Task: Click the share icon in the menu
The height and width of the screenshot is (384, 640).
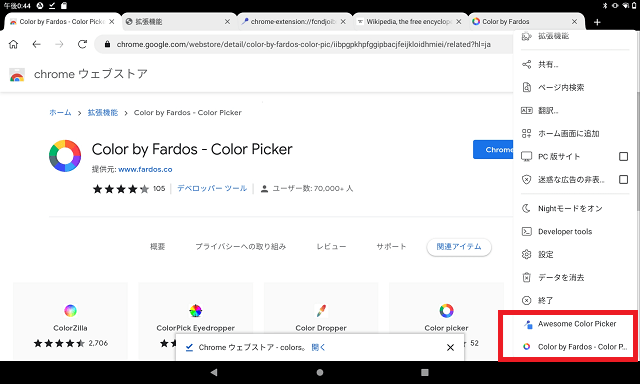Action: 527,64
